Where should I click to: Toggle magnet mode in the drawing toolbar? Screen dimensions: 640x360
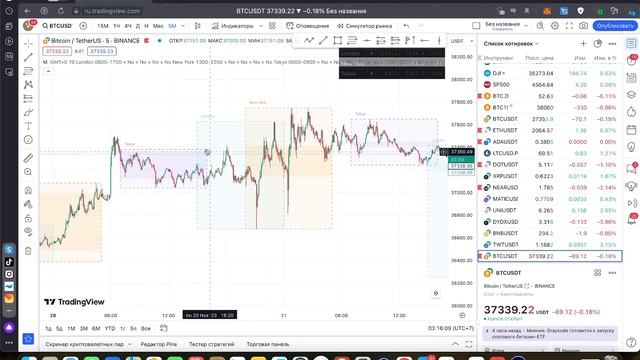coord(28,190)
